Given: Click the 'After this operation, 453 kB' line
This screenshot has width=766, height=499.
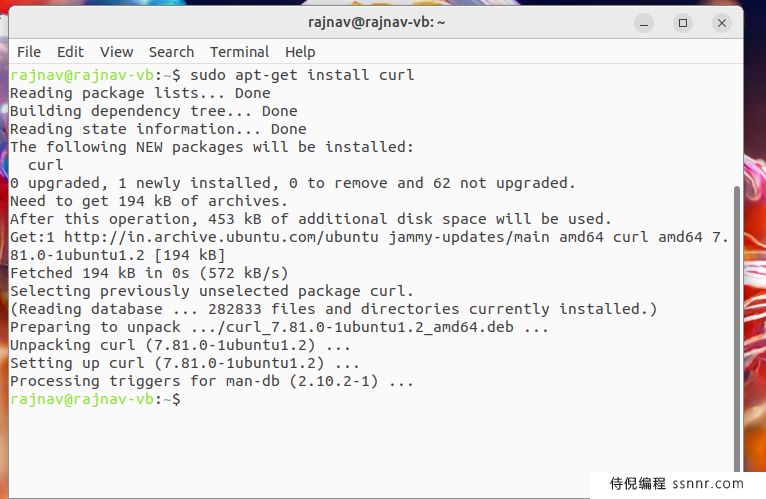Looking at the screenshot, I should [x=311, y=219].
